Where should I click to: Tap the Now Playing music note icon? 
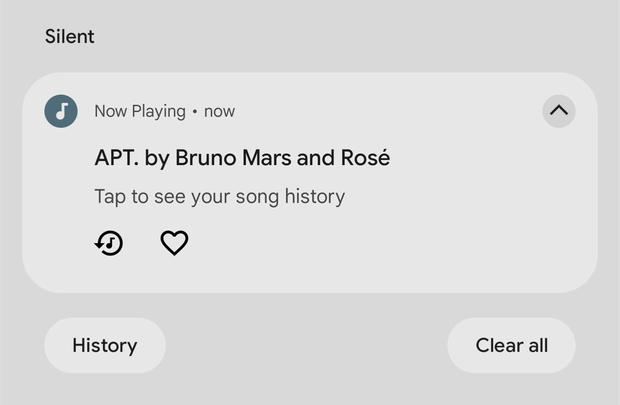click(61, 111)
